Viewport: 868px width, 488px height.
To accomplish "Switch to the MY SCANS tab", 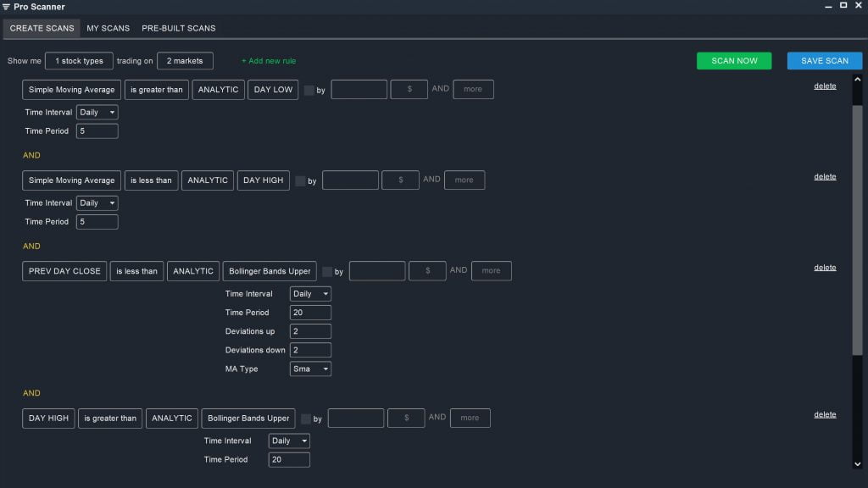I will [108, 28].
